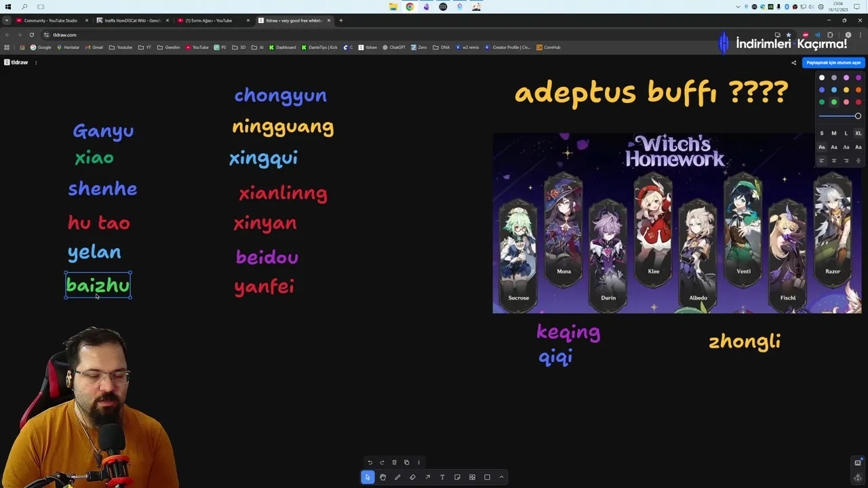Select the light blue color swatch

(x=834, y=90)
